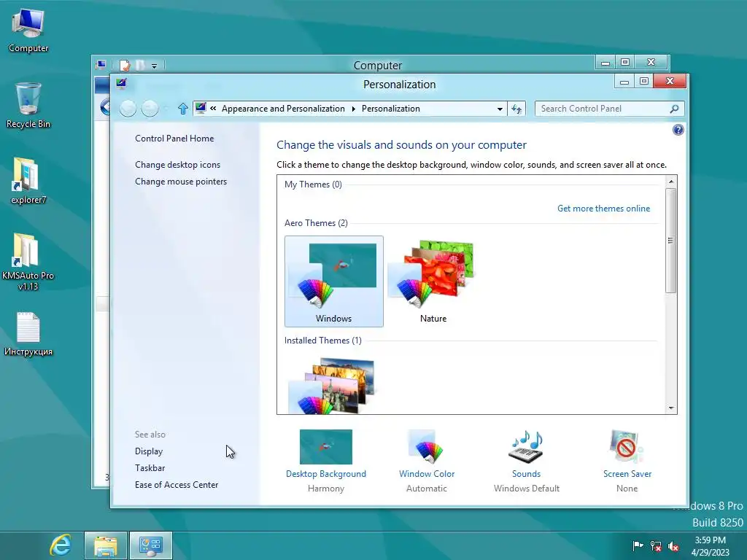Click the Forward navigation button in Personalization
The height and width of the screenshot is (560, 747).
pyautogui.click(x=150, y=109)
